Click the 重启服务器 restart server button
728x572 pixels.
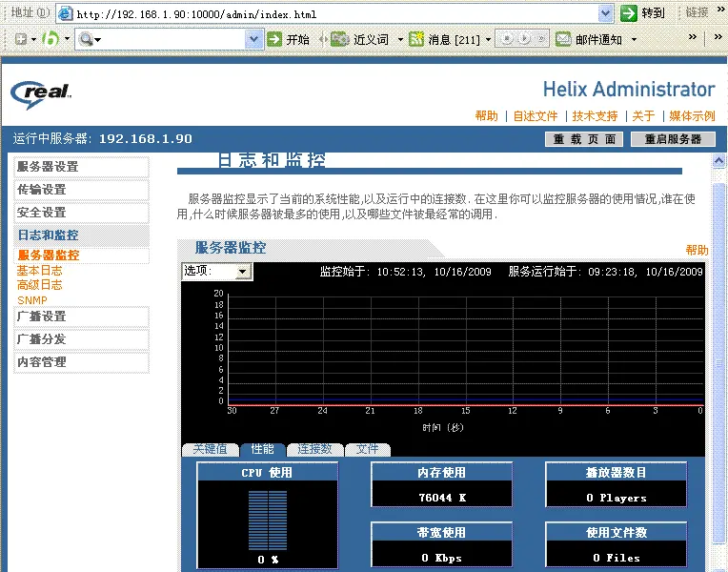673,139
